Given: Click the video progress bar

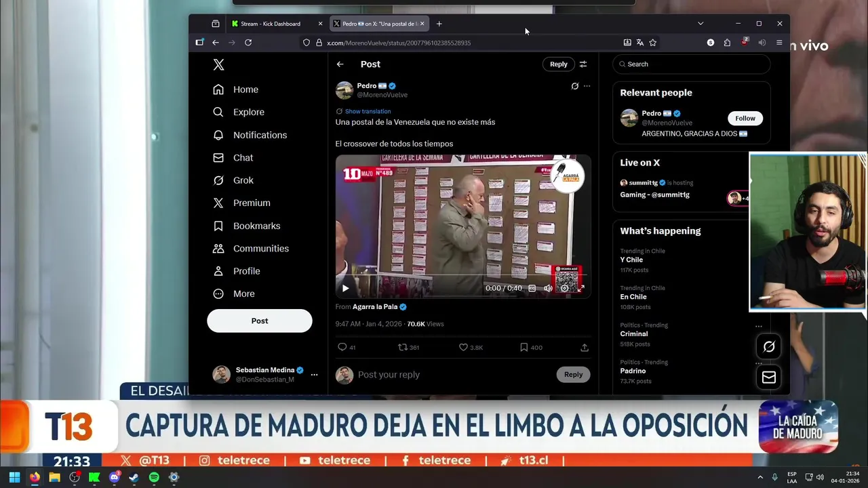Looking at the screenshot, I should click(x=463, y=276).
